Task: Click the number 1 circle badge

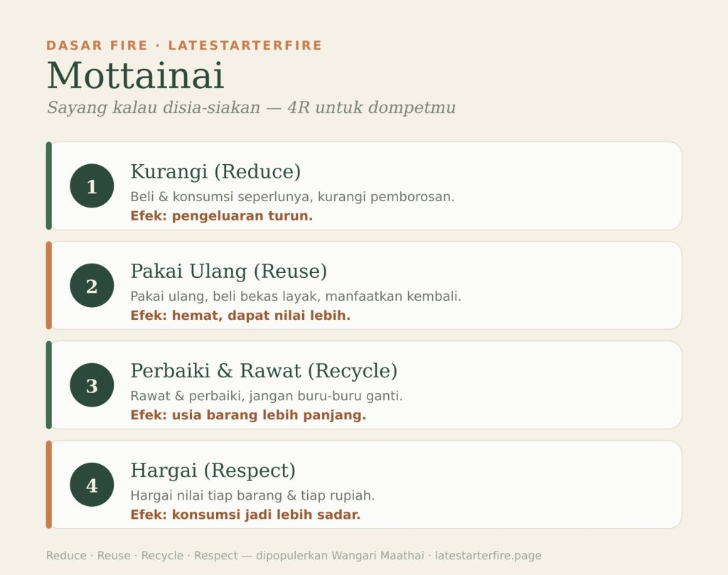Action: [92, 186]
